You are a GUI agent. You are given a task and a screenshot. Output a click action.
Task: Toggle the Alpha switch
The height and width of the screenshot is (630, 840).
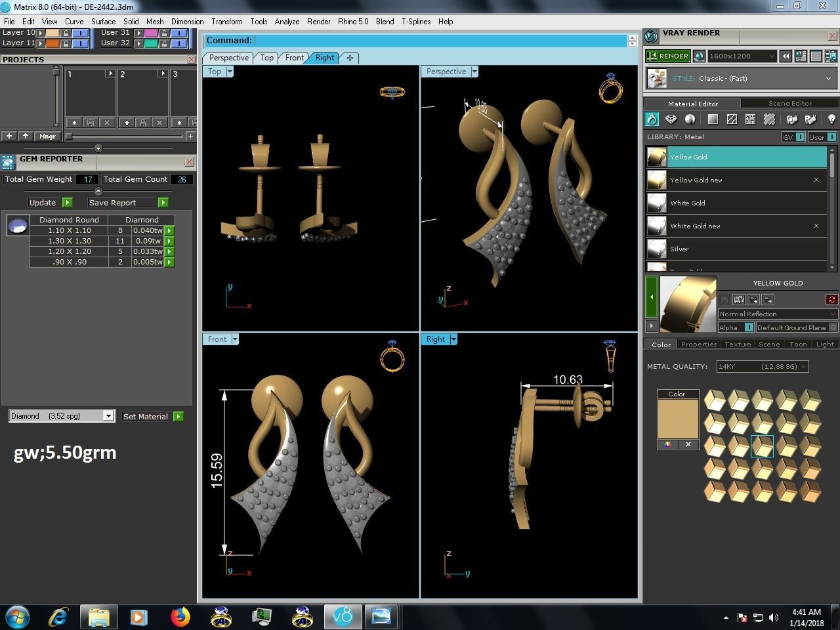(749, 327)
